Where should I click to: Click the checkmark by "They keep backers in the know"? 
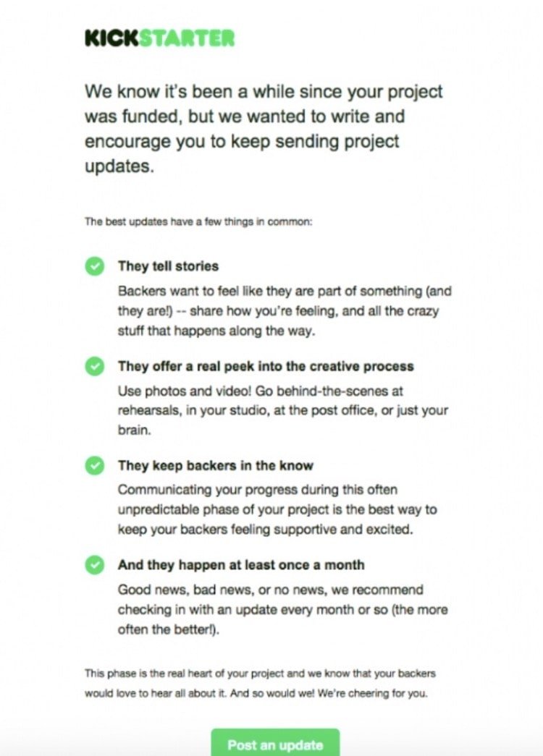click(x=95, y=466)
